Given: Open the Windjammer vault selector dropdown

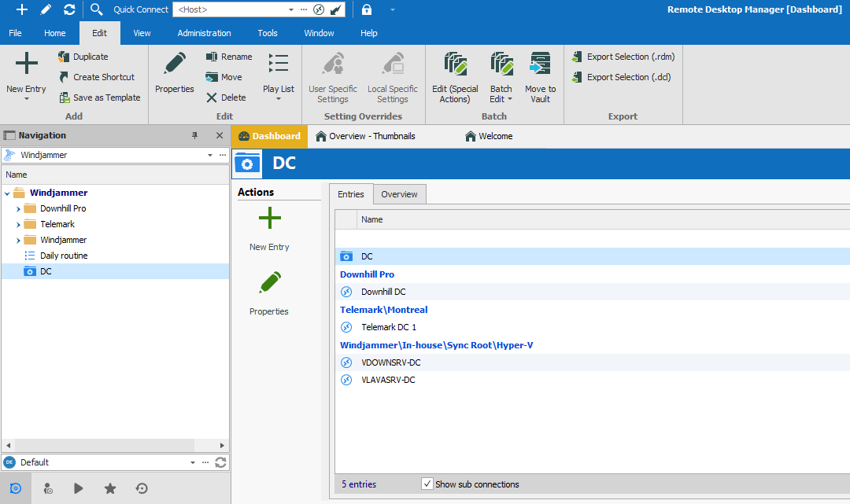Looking at the screenshot, I should tap(210, 155).
